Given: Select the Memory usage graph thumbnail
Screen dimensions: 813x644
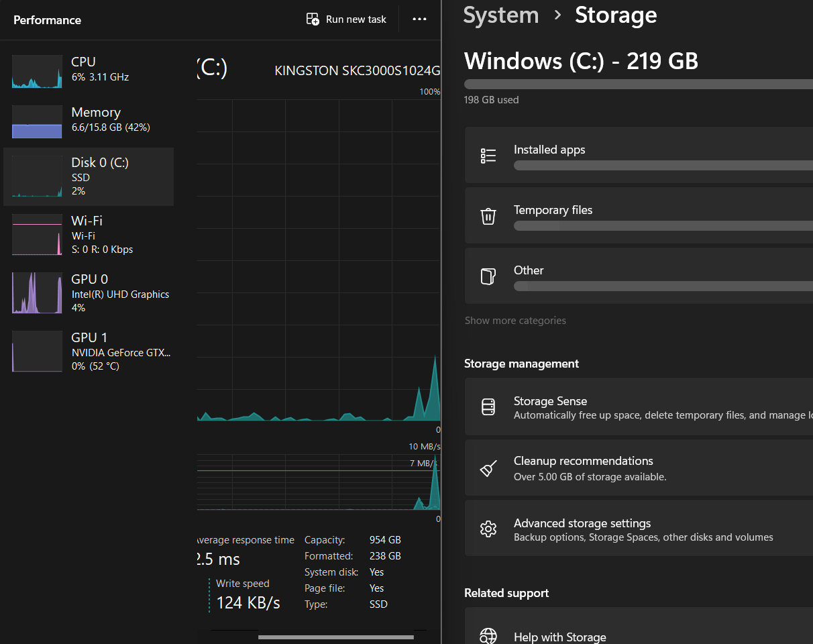Looking at the screenshot, I should pyautogui.click(x=37, y=121).
